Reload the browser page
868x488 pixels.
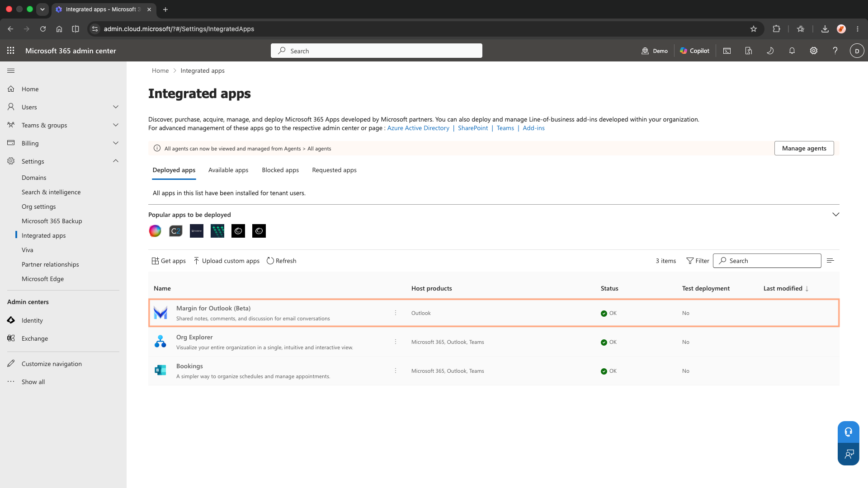click(x=43, y=29)
